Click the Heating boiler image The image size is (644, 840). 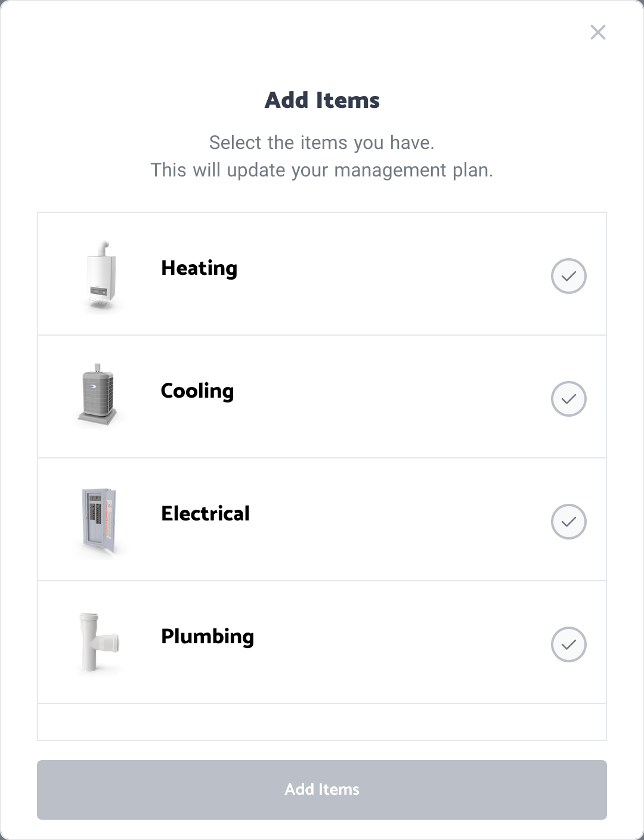point(101,276)
